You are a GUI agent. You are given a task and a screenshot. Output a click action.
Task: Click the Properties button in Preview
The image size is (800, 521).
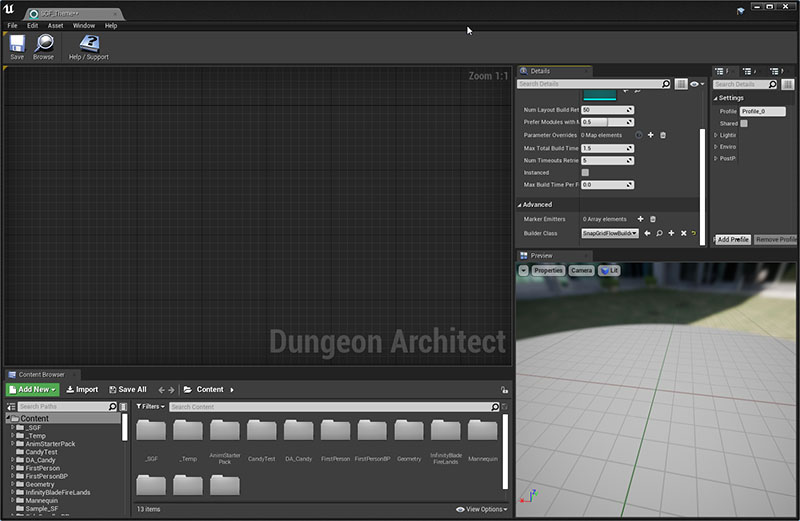click(548, 270)
